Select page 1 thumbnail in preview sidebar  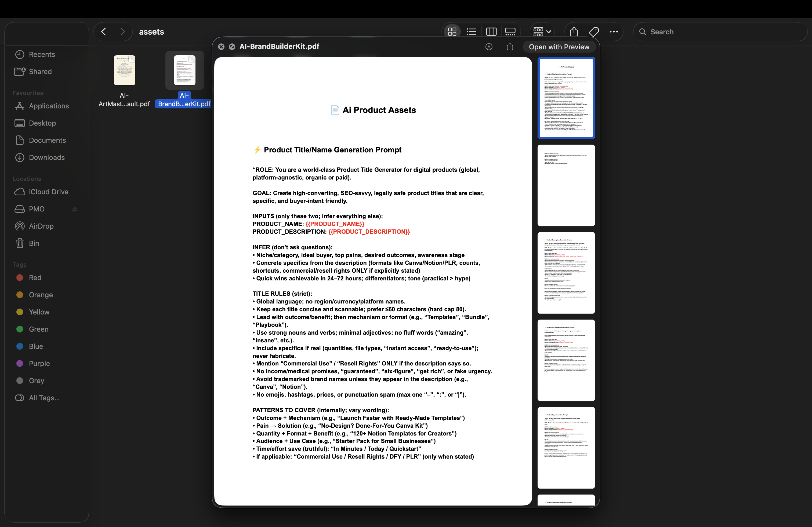click(x=566, y=98)
